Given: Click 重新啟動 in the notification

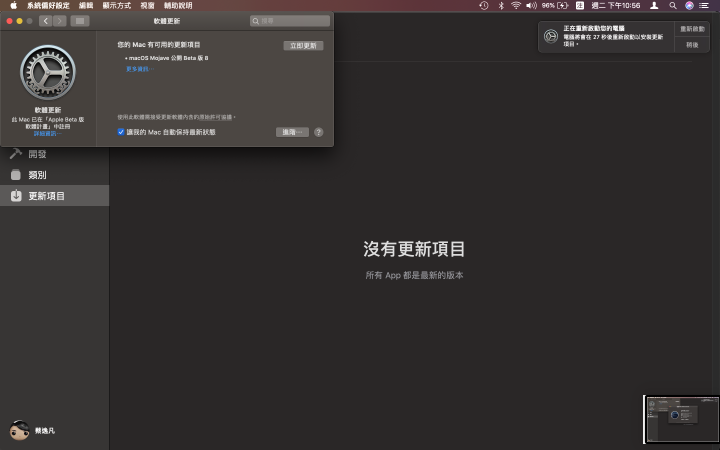Looking at the screenshot, I should coord(692,29).
